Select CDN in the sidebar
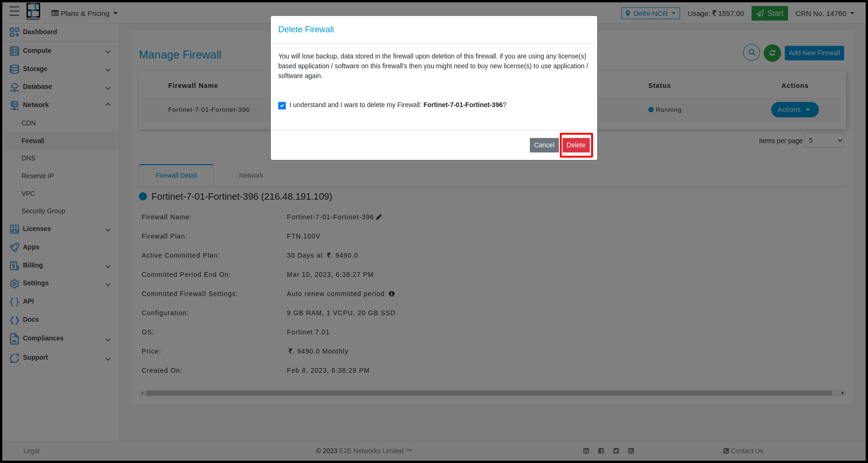The height and width of the screenshot is (463, 868). (x=29, y=123)
